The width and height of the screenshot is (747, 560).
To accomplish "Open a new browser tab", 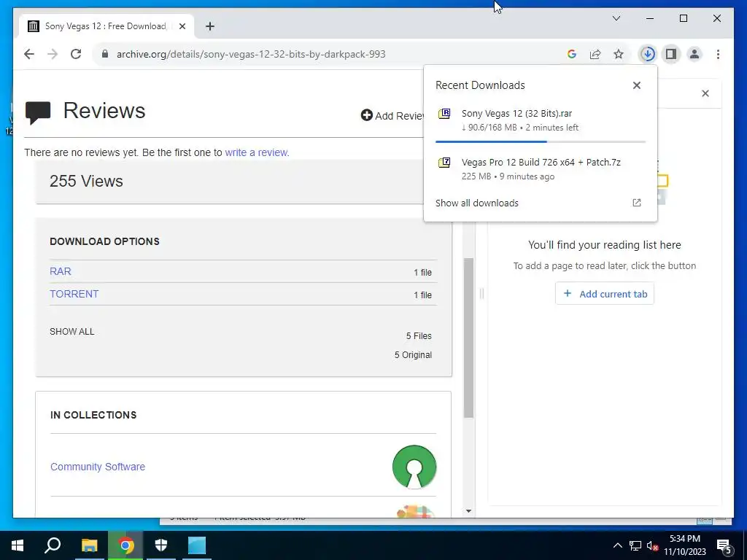I will pyautogui.click(x=210, y=26).
